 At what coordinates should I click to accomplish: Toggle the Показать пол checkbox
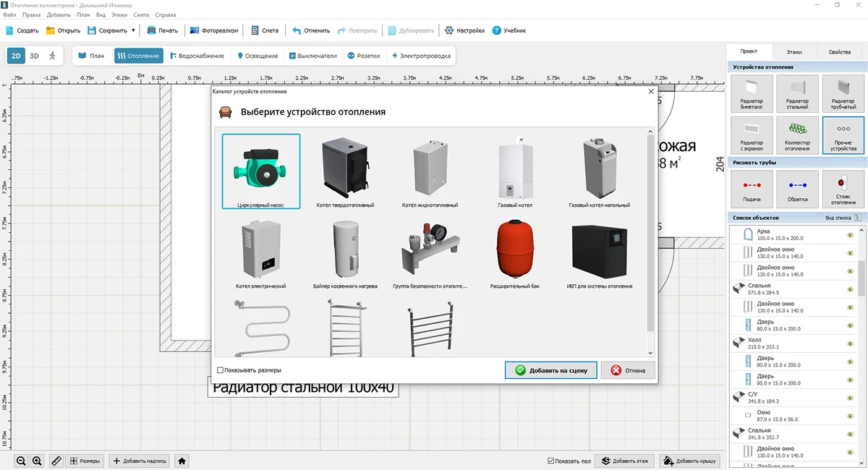coord(551,461)
